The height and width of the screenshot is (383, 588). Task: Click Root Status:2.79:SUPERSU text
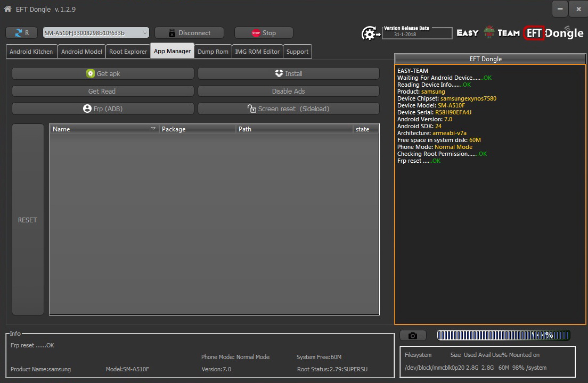[x=332, y=369]
